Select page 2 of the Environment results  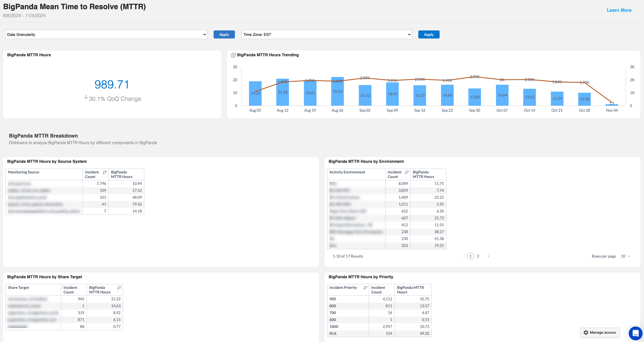coord(478,256)
